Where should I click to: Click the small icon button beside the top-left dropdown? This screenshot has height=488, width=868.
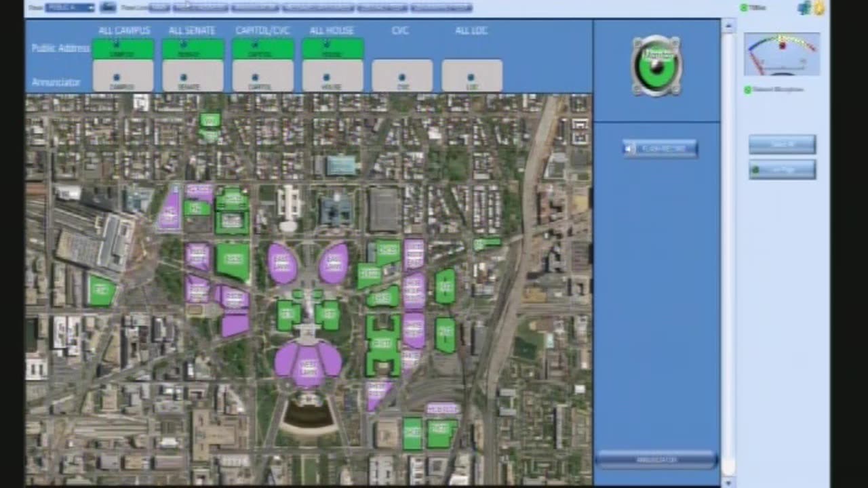[x=108, y=7]
